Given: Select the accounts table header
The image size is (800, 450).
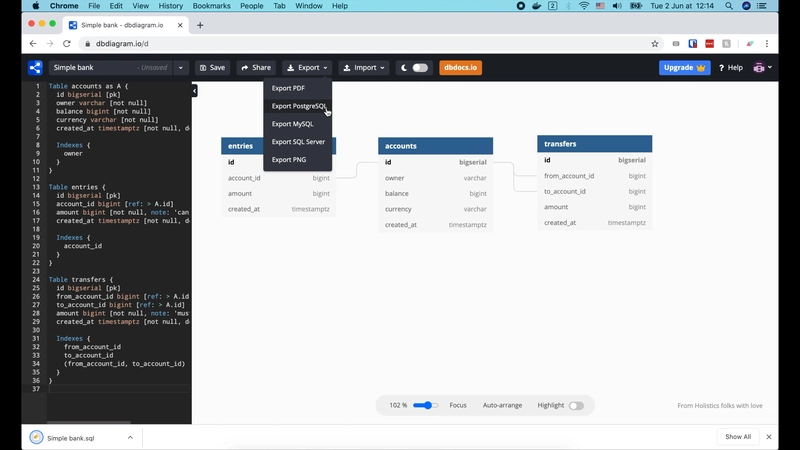Looking at the screenshot, I should (x=435, y=146).
